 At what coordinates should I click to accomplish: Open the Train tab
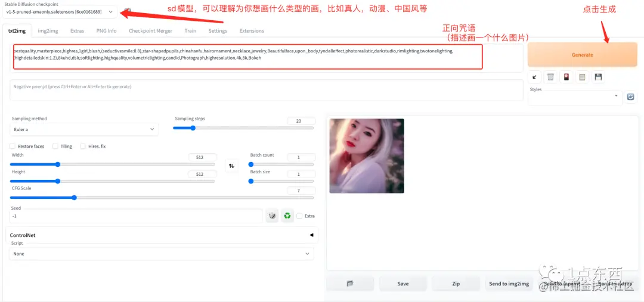coord(190,31)
